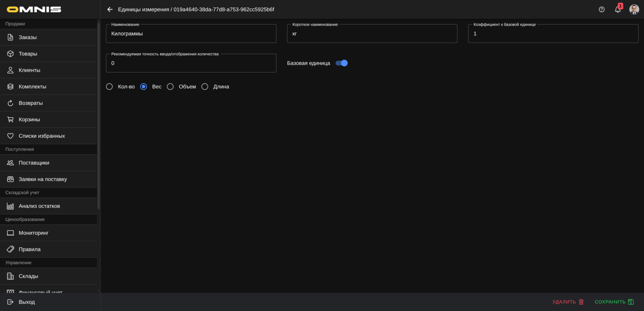Toggle the Базовая единица switch
The image size is (644, 311).
point(342,63)
